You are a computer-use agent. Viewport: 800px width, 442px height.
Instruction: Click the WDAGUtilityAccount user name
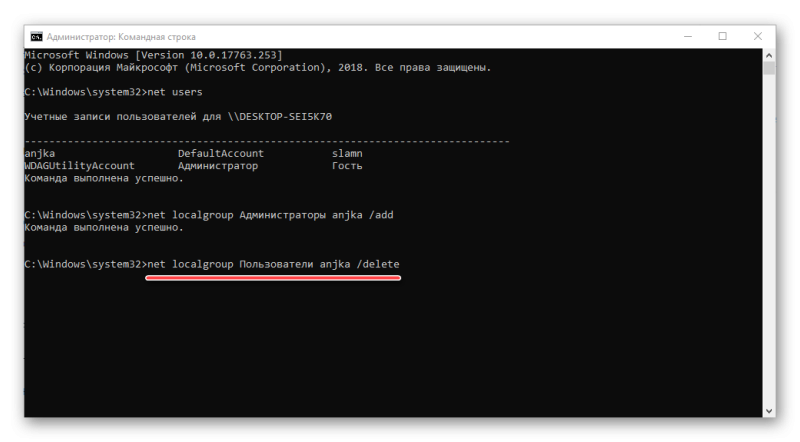[x=80, y=166]
